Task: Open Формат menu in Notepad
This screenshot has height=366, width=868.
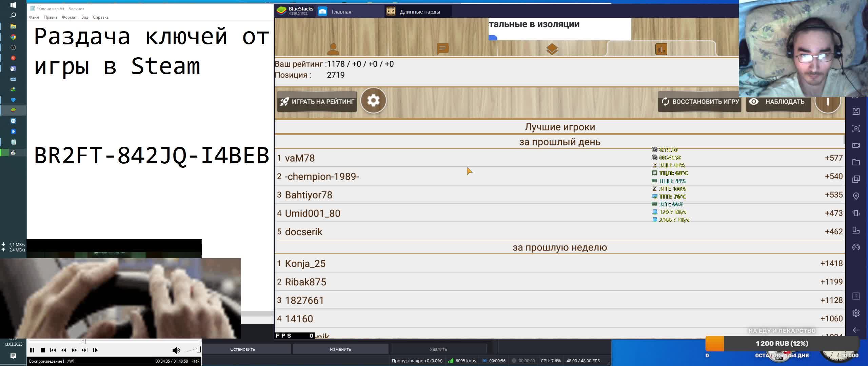Action: [x=69, y=17]
